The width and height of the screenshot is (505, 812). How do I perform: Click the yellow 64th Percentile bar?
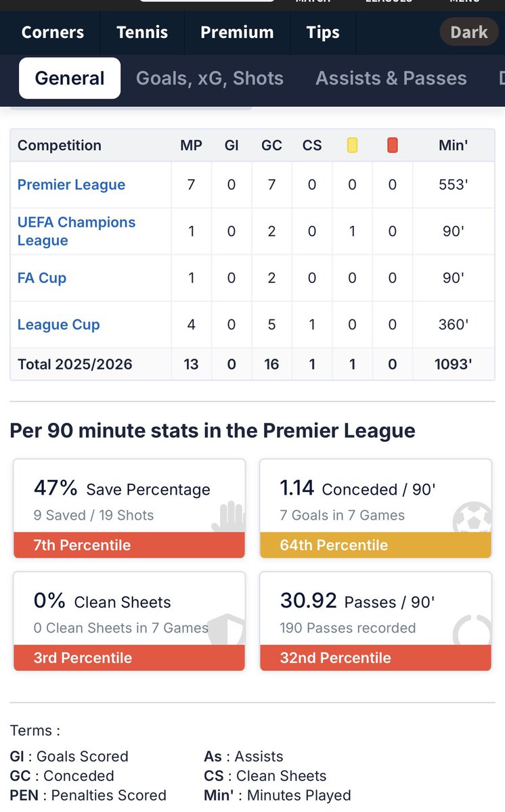click(376, 545)
